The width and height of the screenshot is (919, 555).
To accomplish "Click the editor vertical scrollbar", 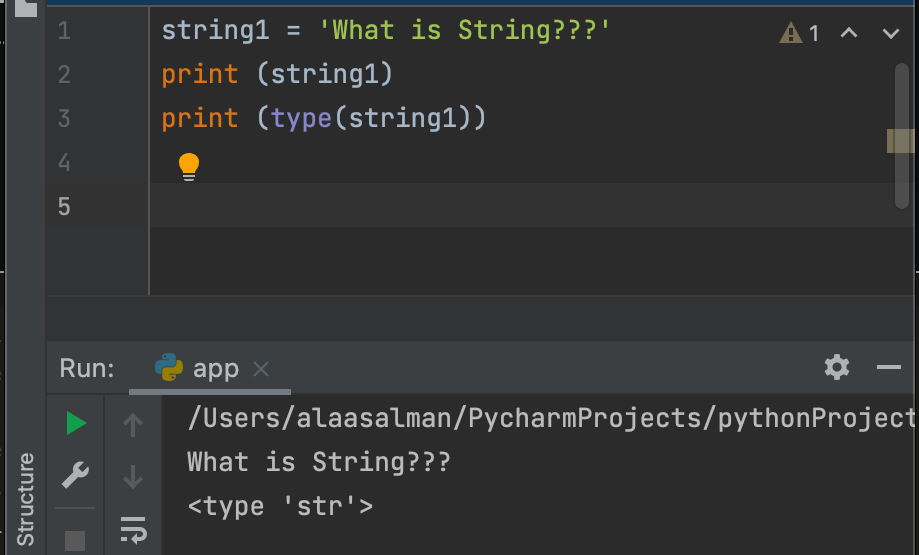I will [901, 136].
